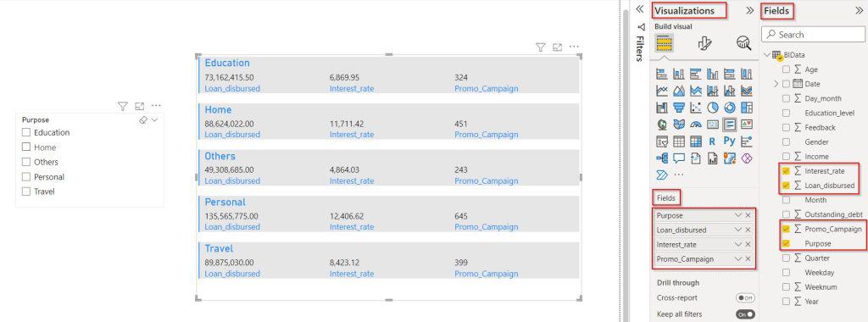Select the Treemap visual
The height and width of the screenshot is (322, 868).
[x=747, y=108]
